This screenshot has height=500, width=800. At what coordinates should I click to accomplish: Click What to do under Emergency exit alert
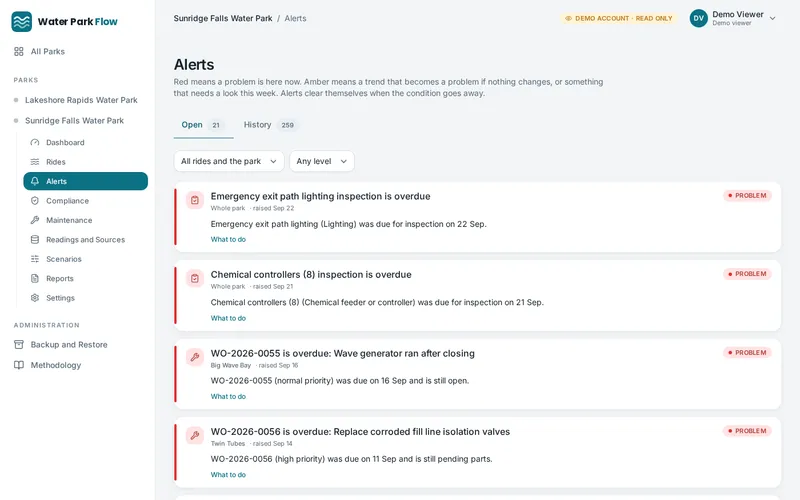228,239
